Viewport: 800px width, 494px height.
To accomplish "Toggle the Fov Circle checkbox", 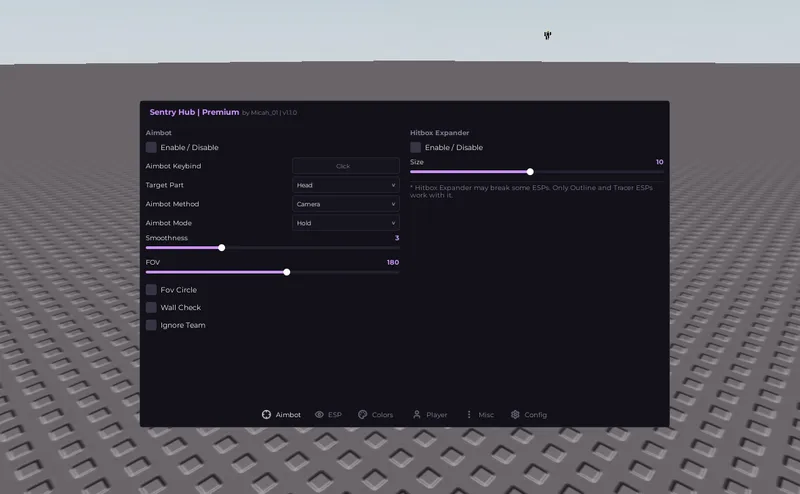I will pos(151,290).
